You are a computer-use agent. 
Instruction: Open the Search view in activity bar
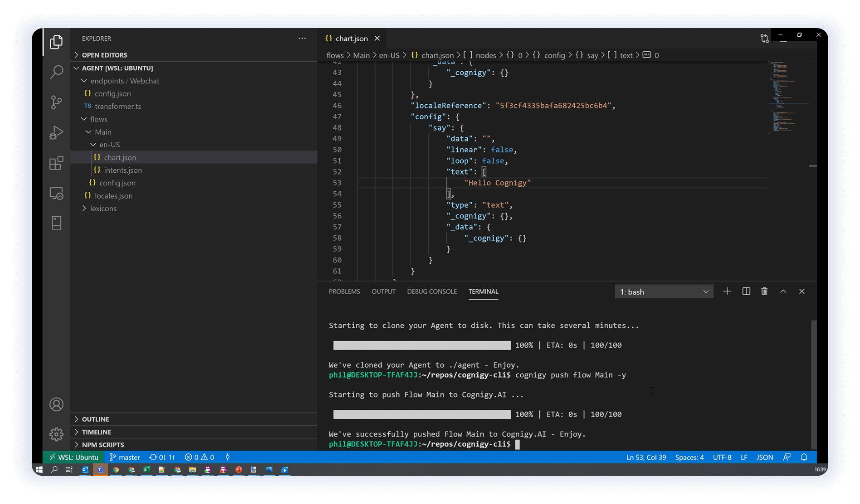[x=56, y=72]
